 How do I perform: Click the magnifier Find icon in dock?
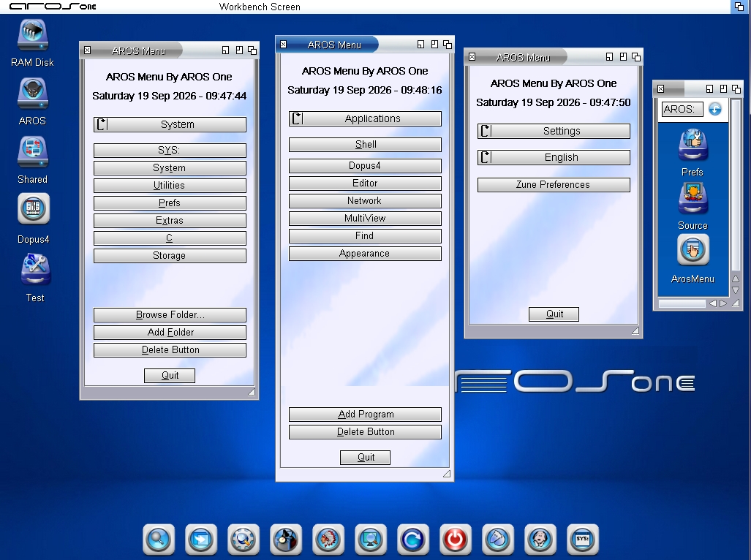coord(159,539)
